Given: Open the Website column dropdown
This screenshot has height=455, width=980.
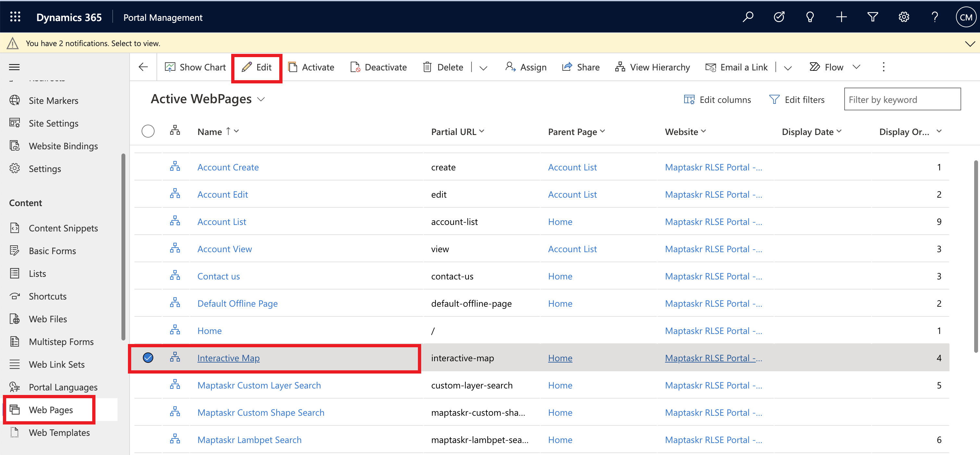Looking at the screenshot, I should point(703,131).
